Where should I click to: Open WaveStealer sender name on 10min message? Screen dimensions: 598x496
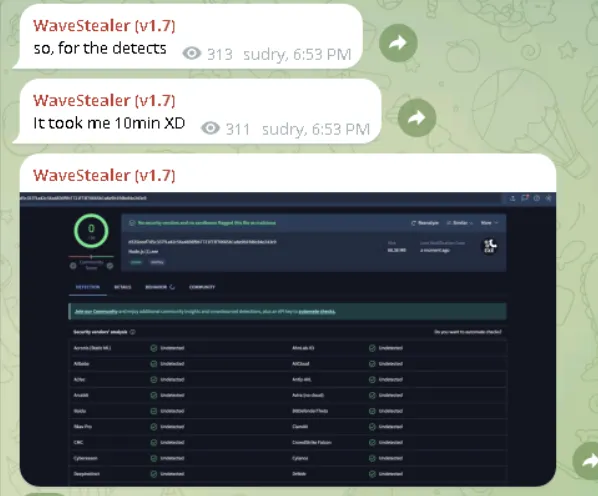pyautogui.click(x=104, y=100)
